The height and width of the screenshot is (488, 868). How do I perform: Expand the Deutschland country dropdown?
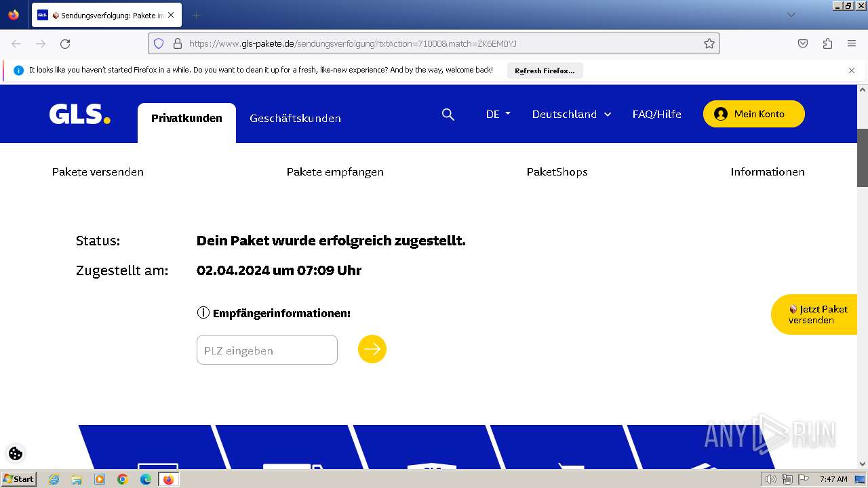(572, 114)
